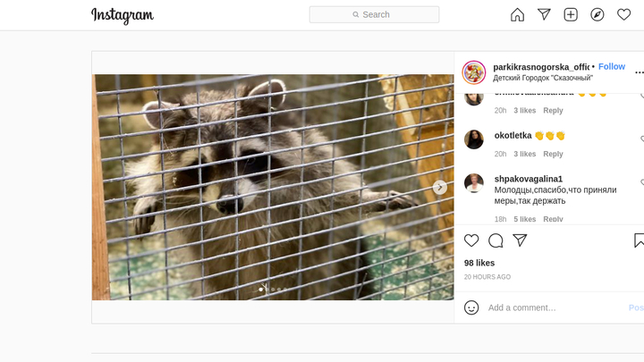Save the post with bookmark icon
The width and height of the screenshot is (644, 362).
[639, 240]
